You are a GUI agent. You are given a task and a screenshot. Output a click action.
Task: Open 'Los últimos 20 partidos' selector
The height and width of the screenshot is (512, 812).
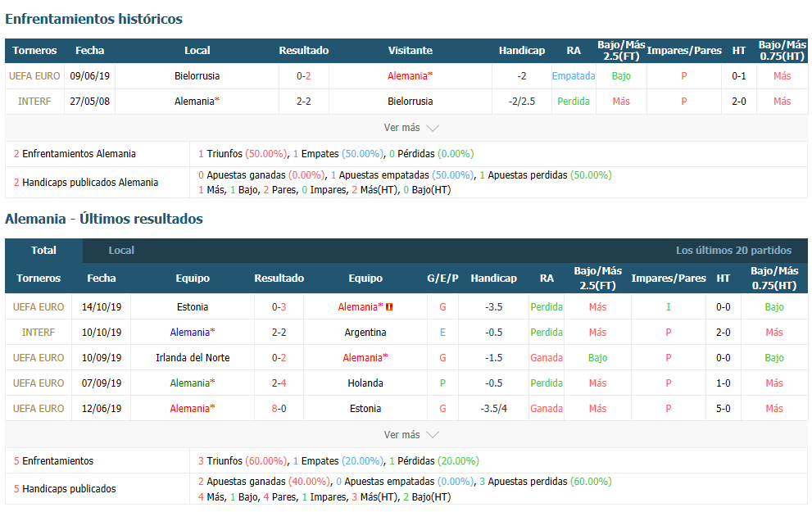pos(733,251)
